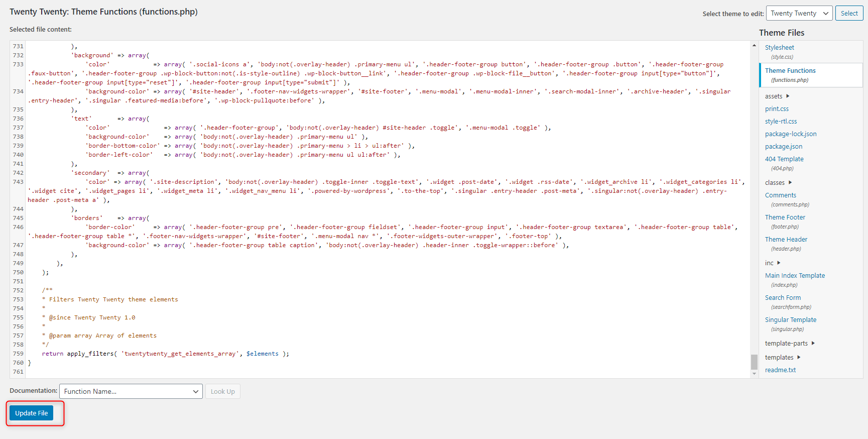Screen dimensions: 868x439
Task: Open the package.json file
Action: click(x=784, y=146)
